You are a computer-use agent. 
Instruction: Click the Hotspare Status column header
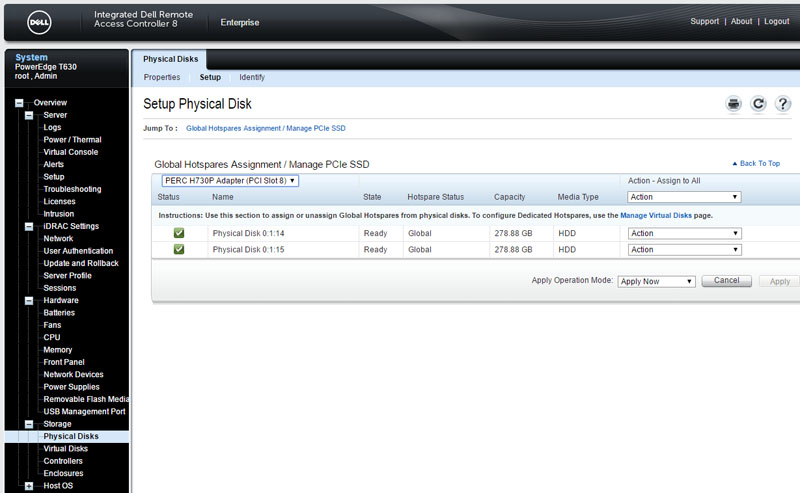pyautogui.click(x=436, y=197)
